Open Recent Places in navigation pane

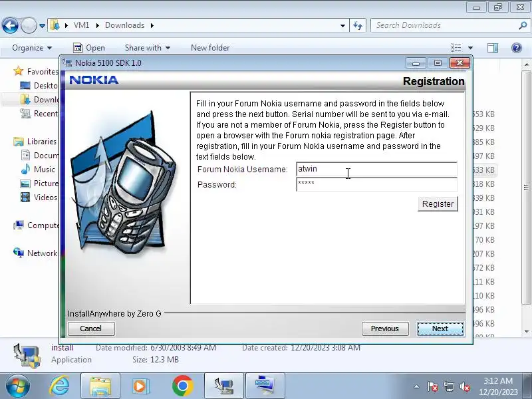tap(39, 113)
